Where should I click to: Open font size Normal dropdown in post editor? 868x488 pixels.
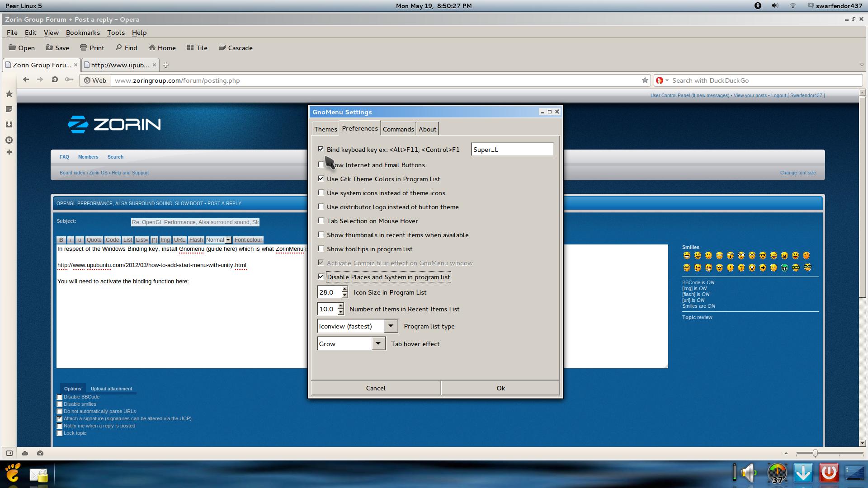point(218,240)
